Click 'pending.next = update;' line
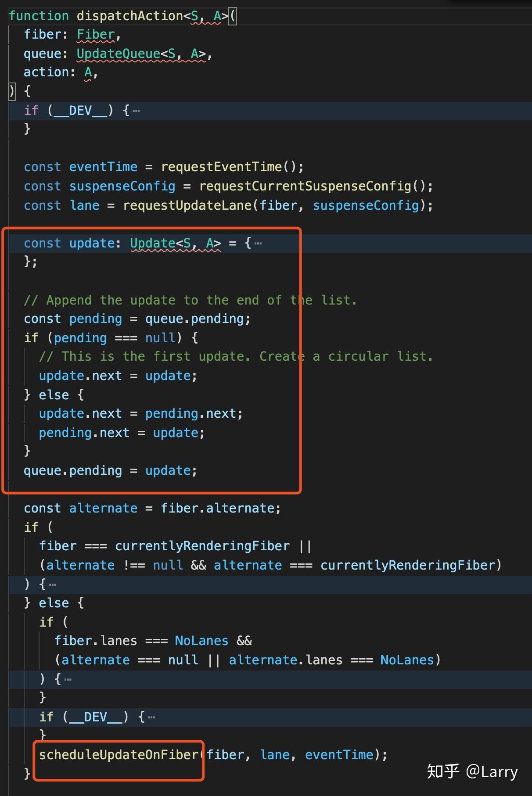532x796 pixels. point(122,433)
